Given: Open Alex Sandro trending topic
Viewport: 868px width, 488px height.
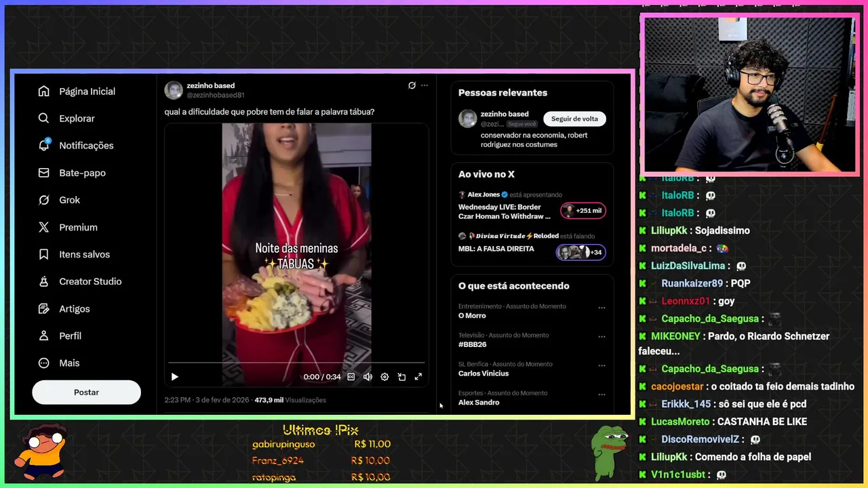Looking at the screenshot, I should click(x=479, y=403).
